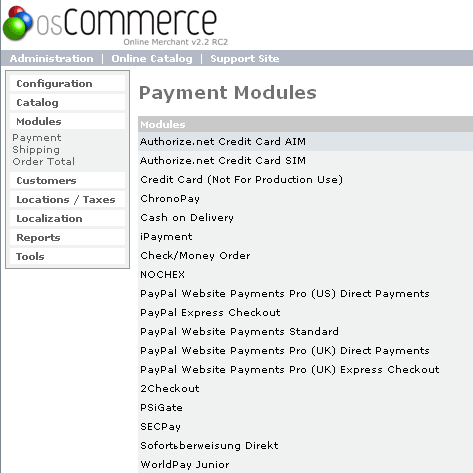Select Authorize.net Credit Card SIM module
Image resolution: width=473 pixels, height=473 pixels.
coord(305,160)
